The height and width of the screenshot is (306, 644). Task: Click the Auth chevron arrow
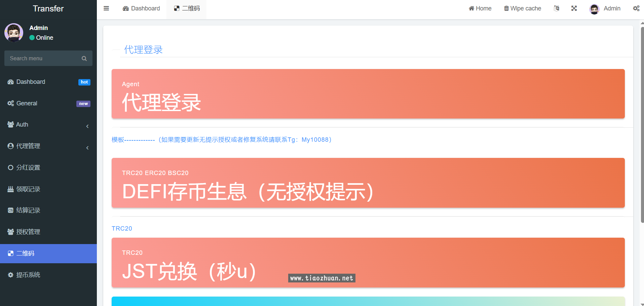87,126
